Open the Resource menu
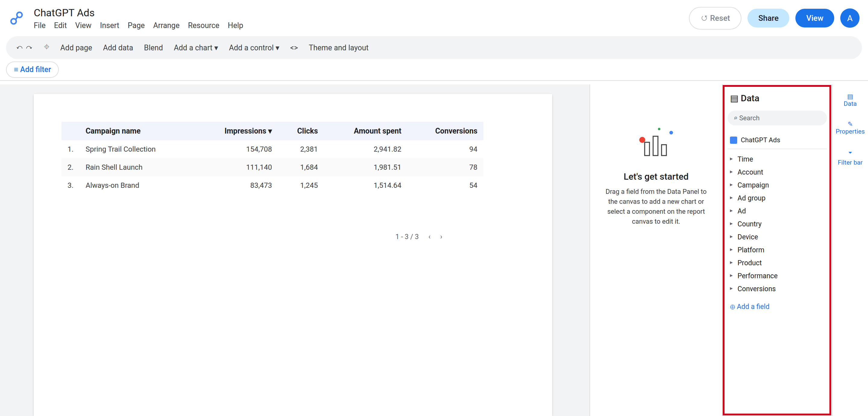 point(203,25)
